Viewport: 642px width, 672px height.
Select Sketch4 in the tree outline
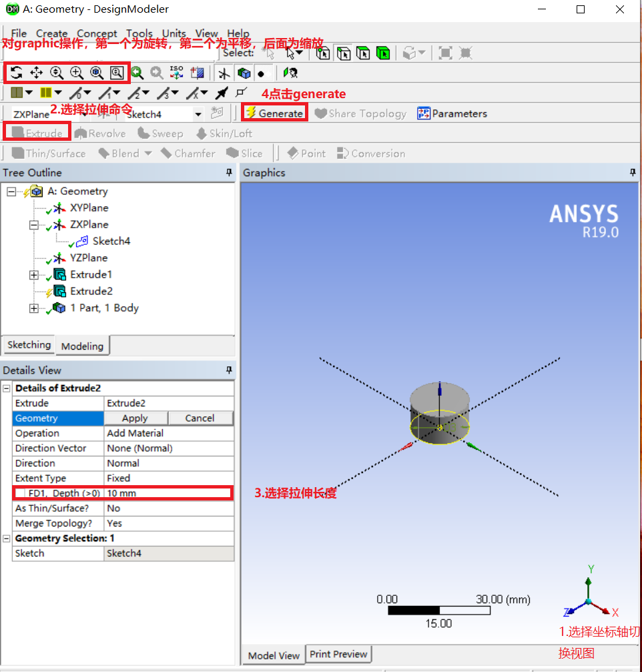[x=111, y=242]
